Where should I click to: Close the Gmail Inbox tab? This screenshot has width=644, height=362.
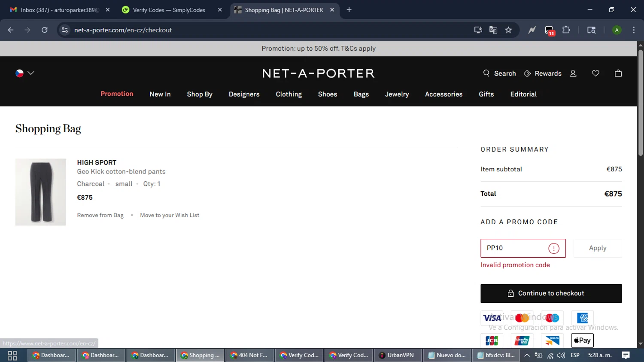(x=108, y=10)
